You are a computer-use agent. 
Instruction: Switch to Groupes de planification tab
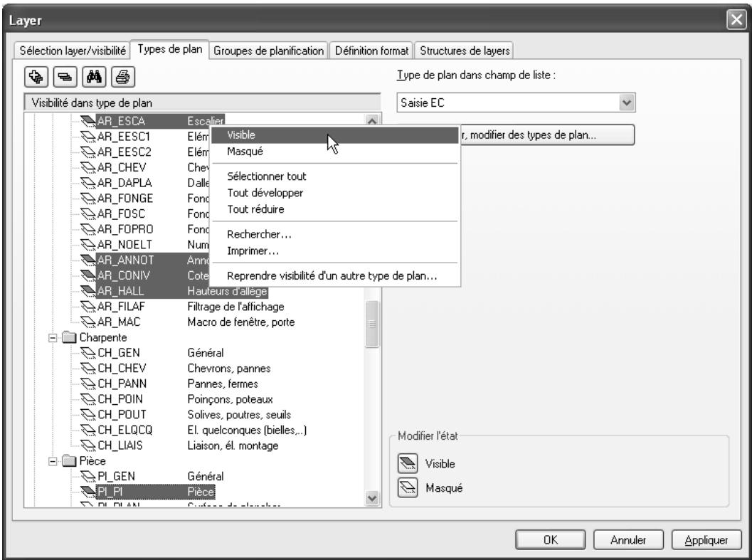point(268,51)
